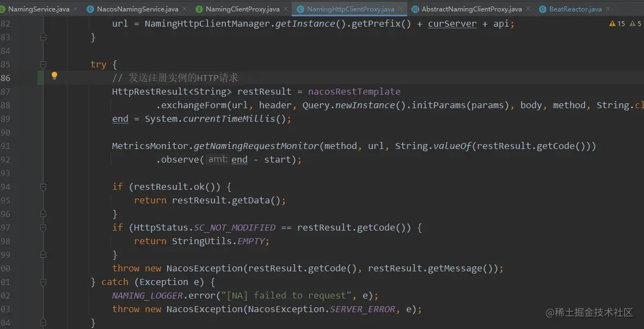Click the Chinese comment on line 86
Viewport: 644px width, 329px height.
[x=175, y=78]
